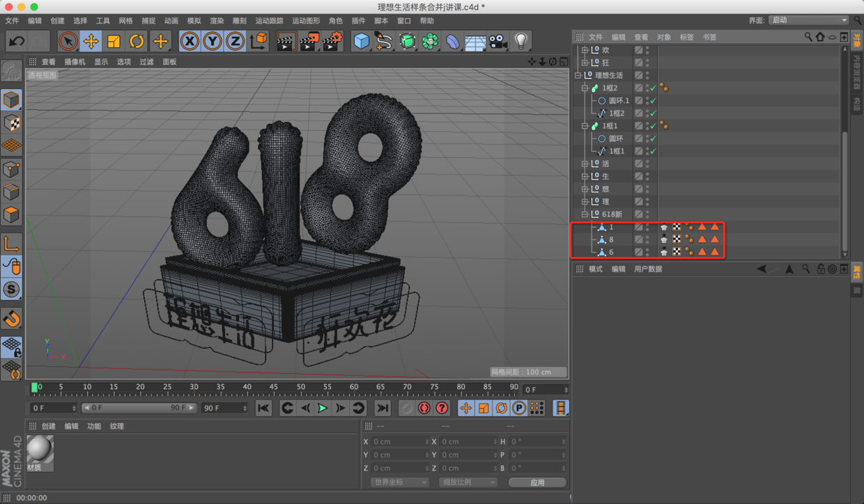Open the floor environment icon

(475, 41)
